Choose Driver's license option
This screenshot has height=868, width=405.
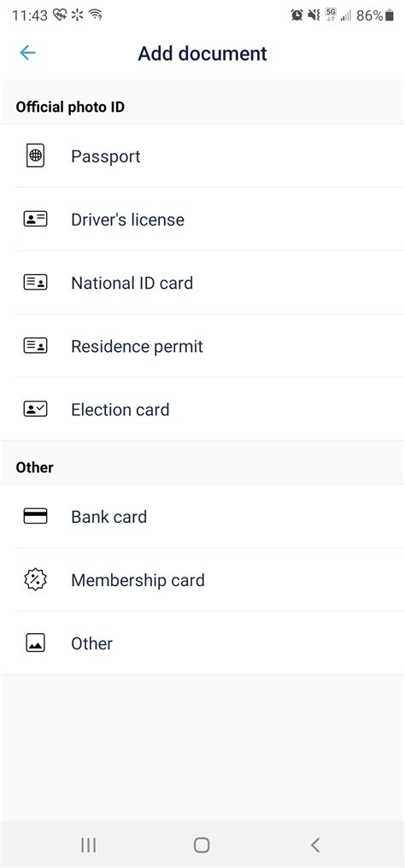(x=202, y=220)
